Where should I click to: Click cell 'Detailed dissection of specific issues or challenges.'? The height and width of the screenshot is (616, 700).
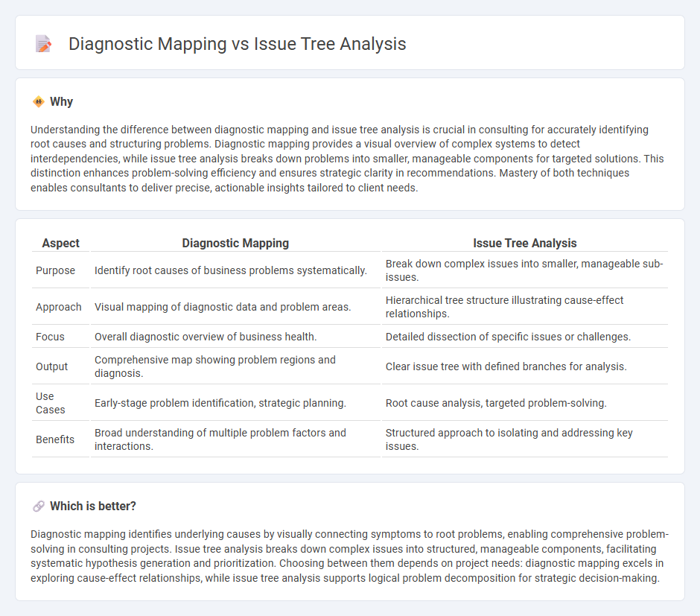coord(524,337)
